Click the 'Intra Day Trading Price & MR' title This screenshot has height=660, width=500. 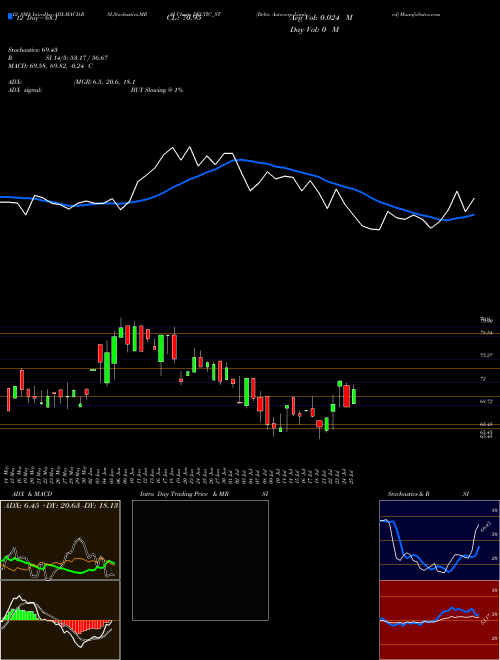point(184,494)
